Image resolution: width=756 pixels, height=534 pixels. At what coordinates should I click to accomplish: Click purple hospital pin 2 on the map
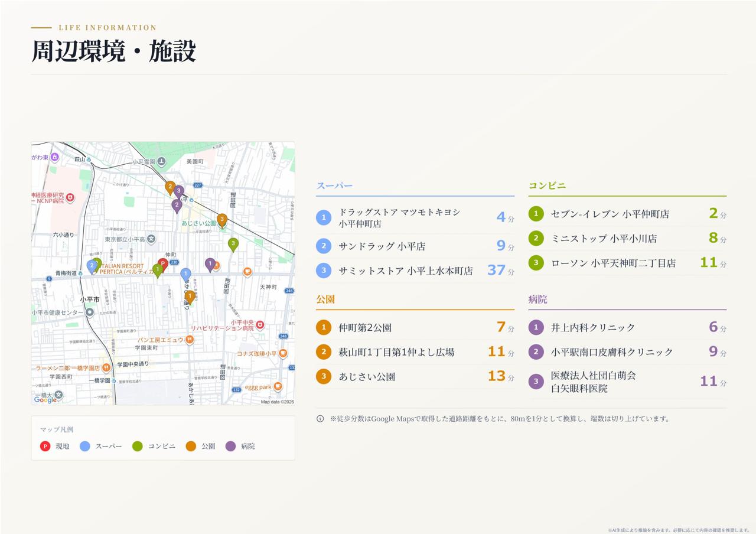(x=177, y=205)
